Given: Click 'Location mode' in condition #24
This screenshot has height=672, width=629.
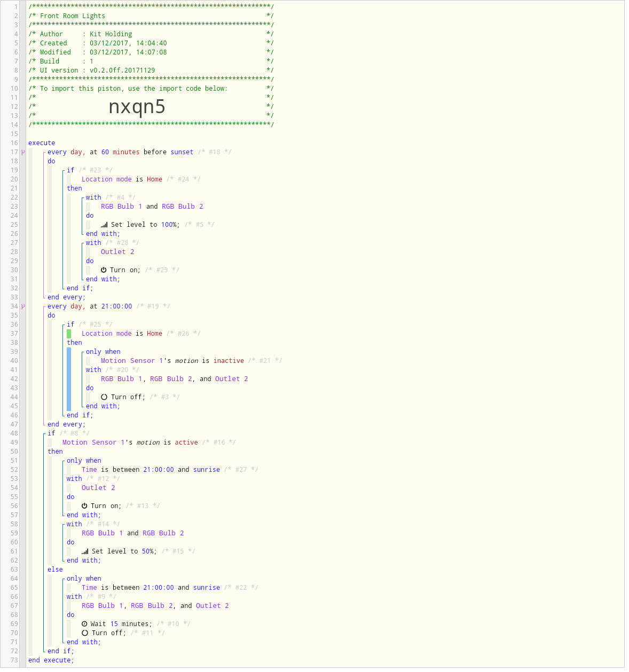Looking at the screenshot, I should pos(107,179).
